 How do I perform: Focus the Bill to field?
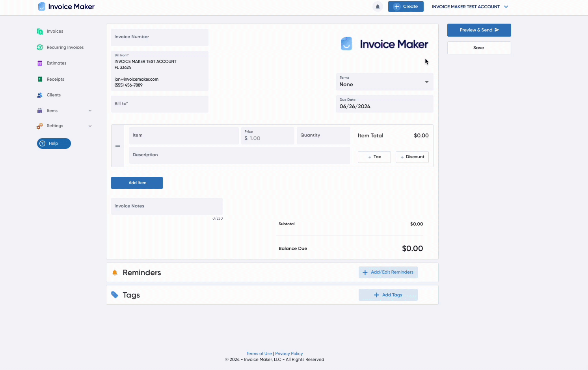[160, 104]
